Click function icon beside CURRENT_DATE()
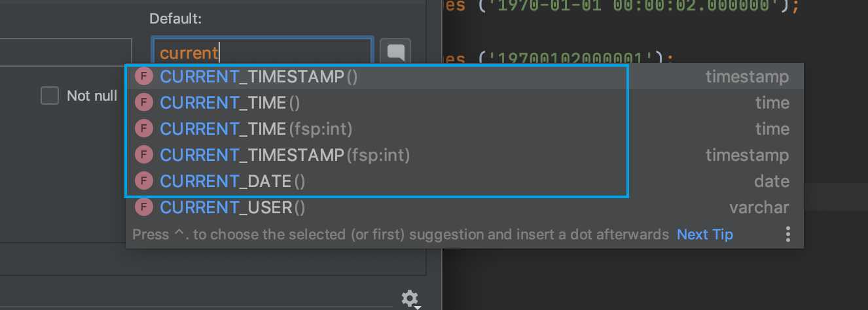Image resolution: width=868 pixels, height=310 pixels. [143, 181]
